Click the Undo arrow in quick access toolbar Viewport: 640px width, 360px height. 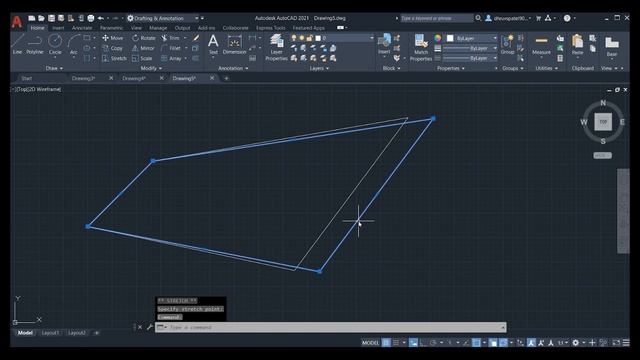point(101,18)
